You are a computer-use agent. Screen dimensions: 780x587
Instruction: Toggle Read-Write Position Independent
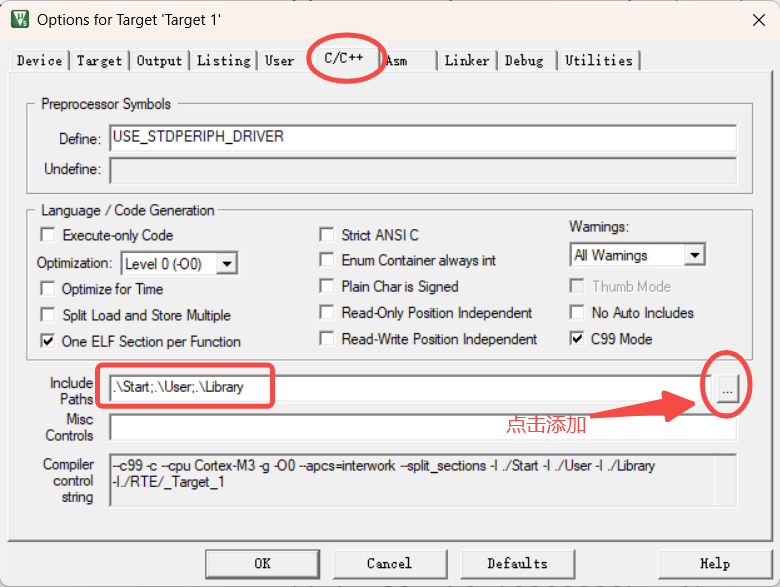point(327,339)
